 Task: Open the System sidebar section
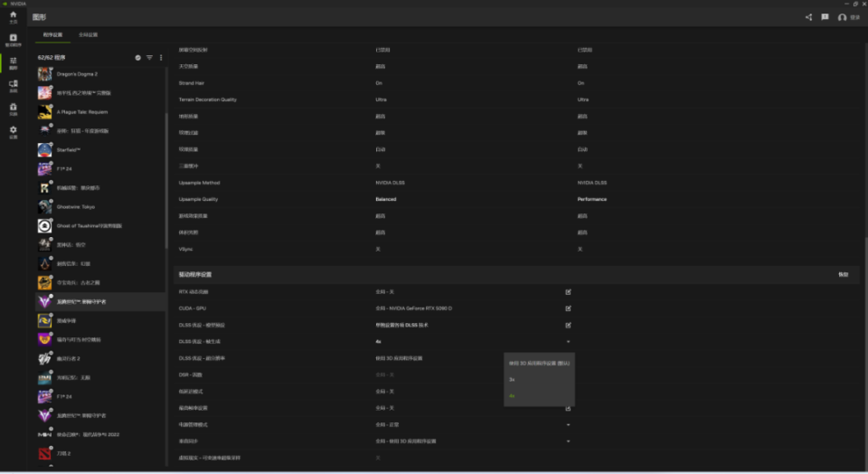click(x=14, y=86)
